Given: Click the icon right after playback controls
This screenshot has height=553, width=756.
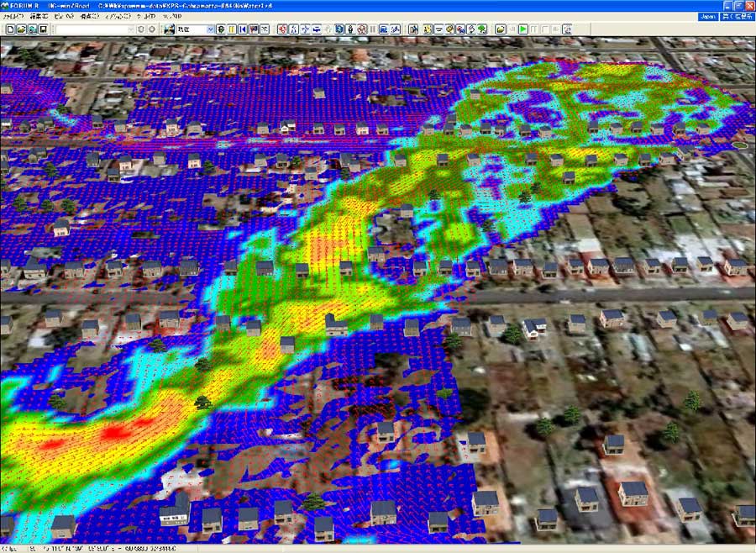Looking at the screenshot, I should tap(567, 29).
